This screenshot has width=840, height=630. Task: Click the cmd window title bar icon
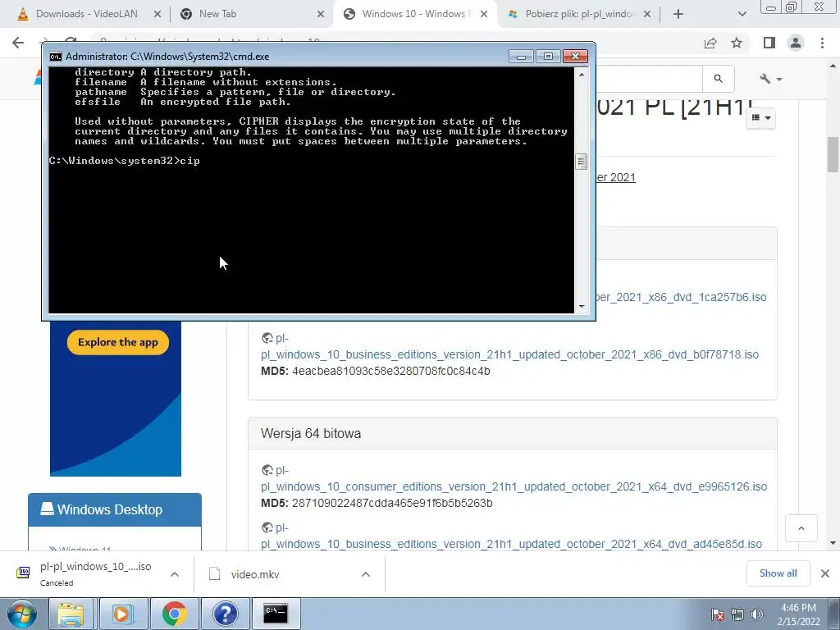[55, 57]
